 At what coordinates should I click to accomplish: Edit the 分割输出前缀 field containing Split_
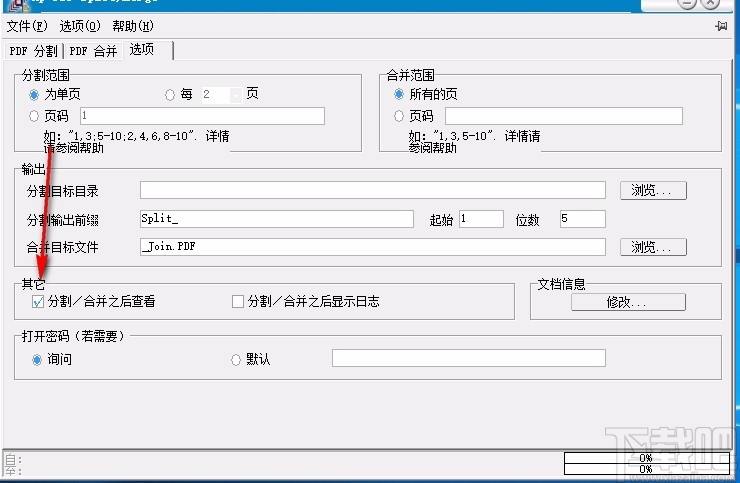[277, 219]
